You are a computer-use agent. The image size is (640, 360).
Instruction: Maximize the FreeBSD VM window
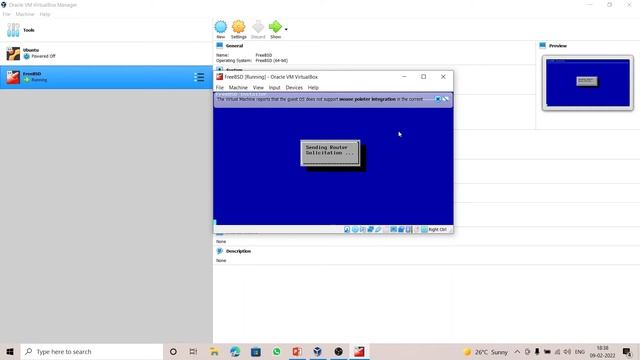click(424, 77)
